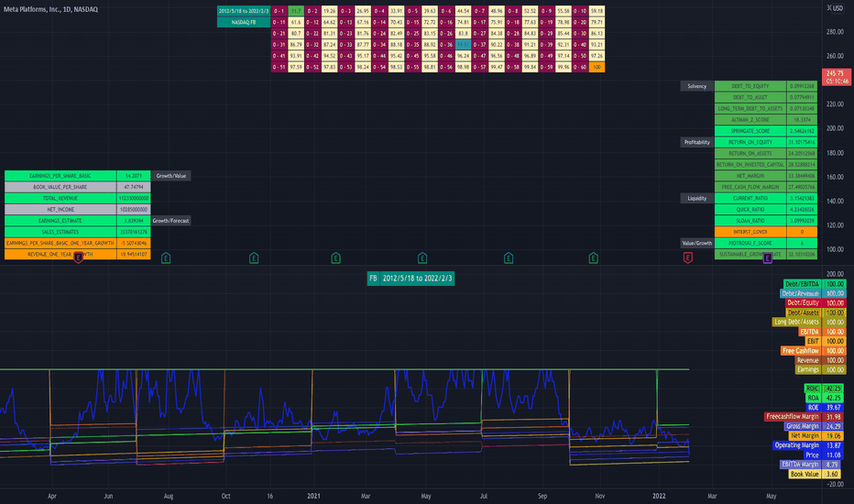Click the Liquidity category label
This screenshot has height=504, width=854.
696,198
